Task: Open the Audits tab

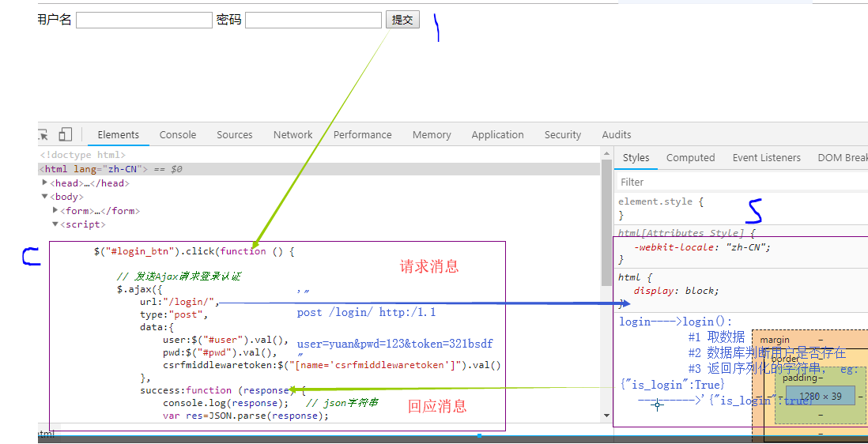Action: pyautogui.click(x=617, y=135)
